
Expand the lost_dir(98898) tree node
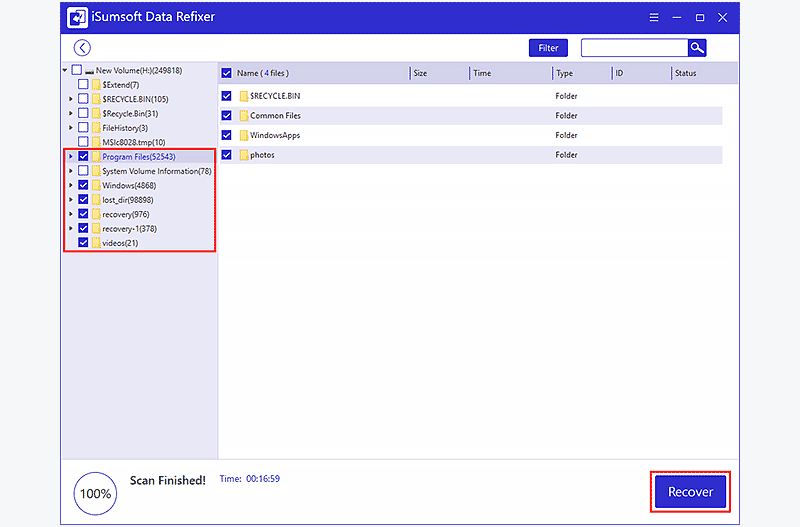point(71,199)
